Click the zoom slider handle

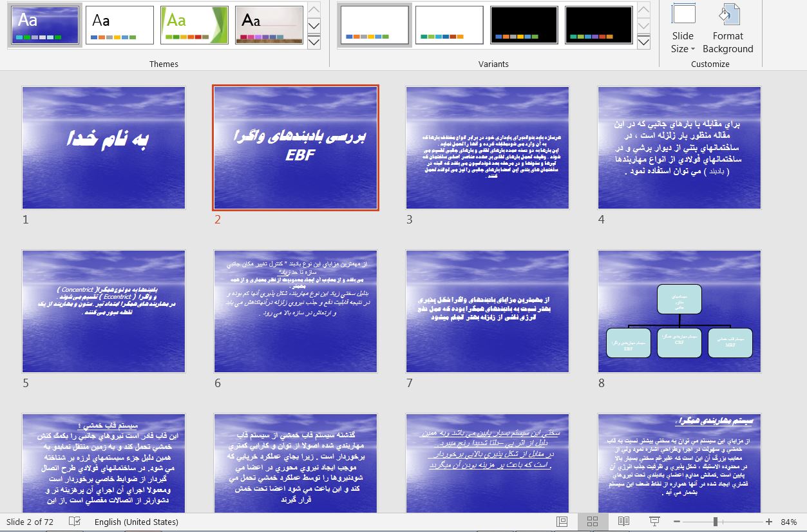(716, 522)
